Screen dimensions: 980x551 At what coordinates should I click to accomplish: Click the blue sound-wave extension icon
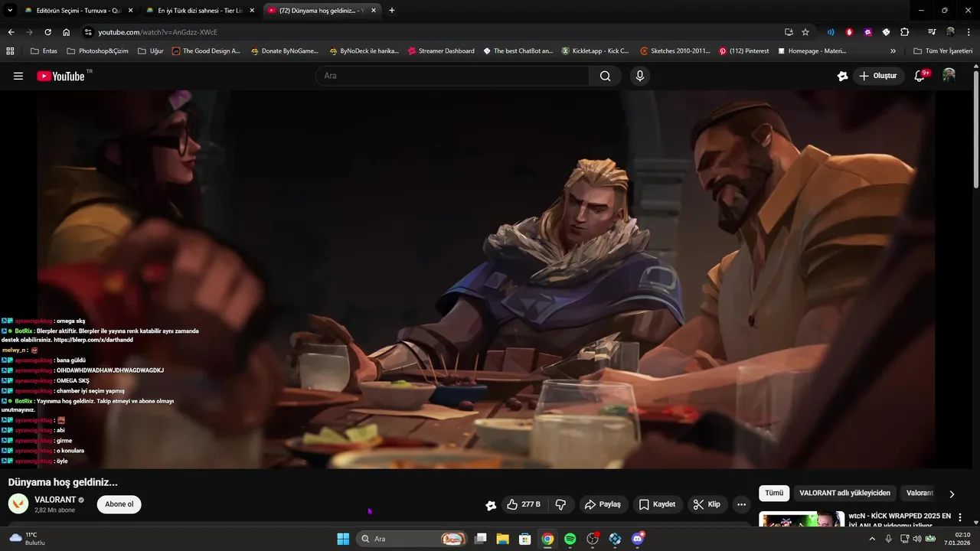[831, 32]
